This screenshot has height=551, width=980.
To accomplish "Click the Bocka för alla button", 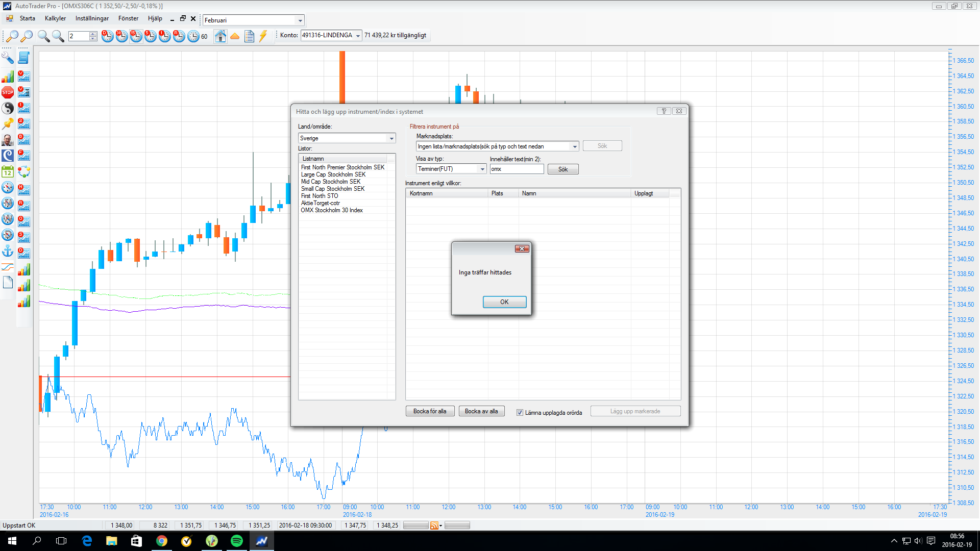I will pyautogui.click(x=430, y=411).
